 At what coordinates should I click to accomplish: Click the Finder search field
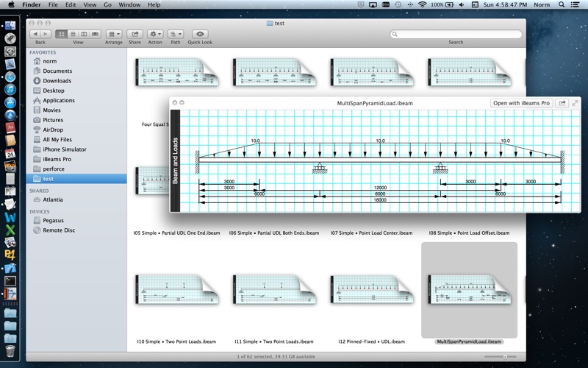(456, 34)
